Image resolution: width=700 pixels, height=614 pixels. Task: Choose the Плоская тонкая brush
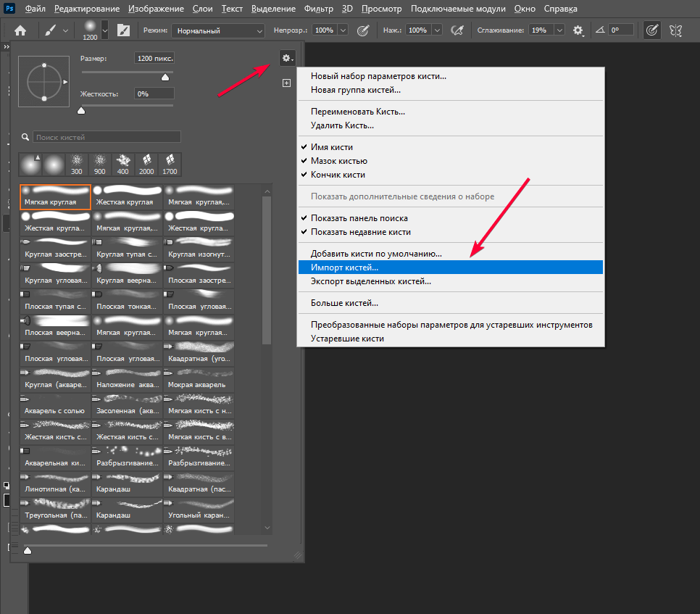128,302
